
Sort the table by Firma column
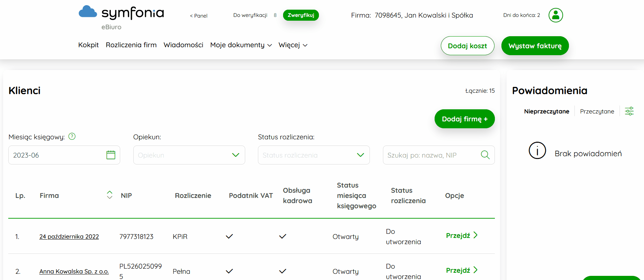[x=110, y=195]
